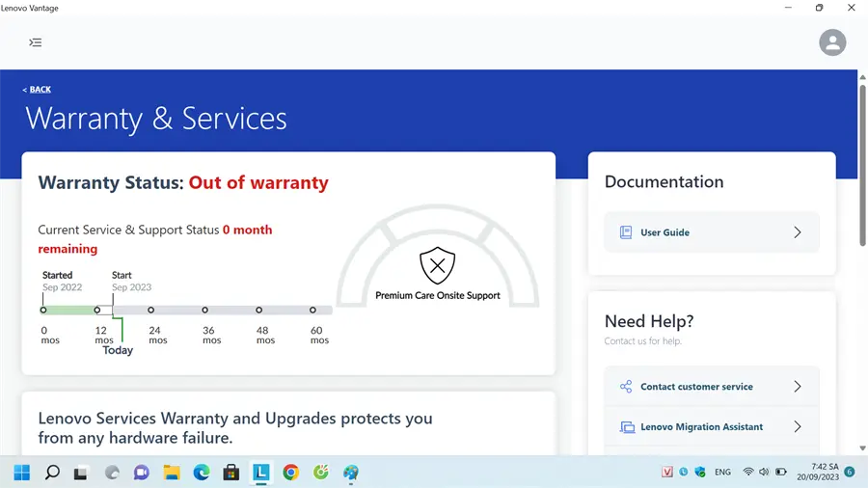Viewport: 868px width, 488px height.
Task: Click the Lenovo Migration Assistant device icon
Action: click(627, 427)
